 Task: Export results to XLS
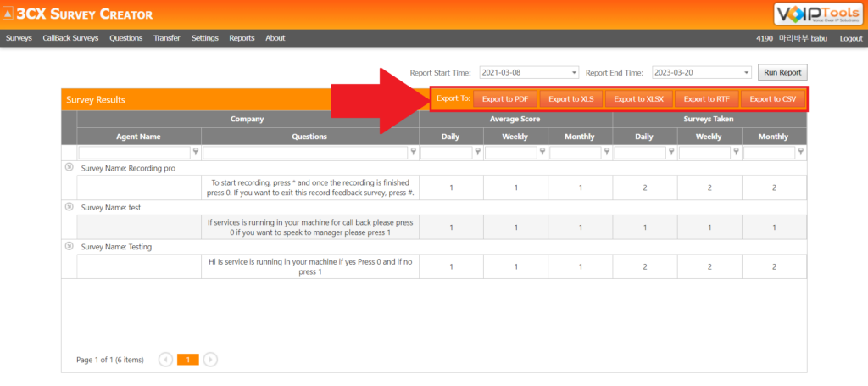(x=571, y=99)
